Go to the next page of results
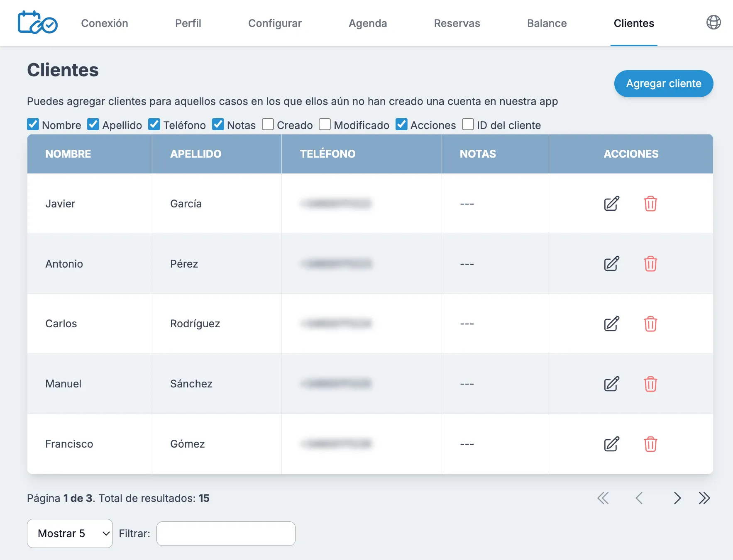 point(677,498)
